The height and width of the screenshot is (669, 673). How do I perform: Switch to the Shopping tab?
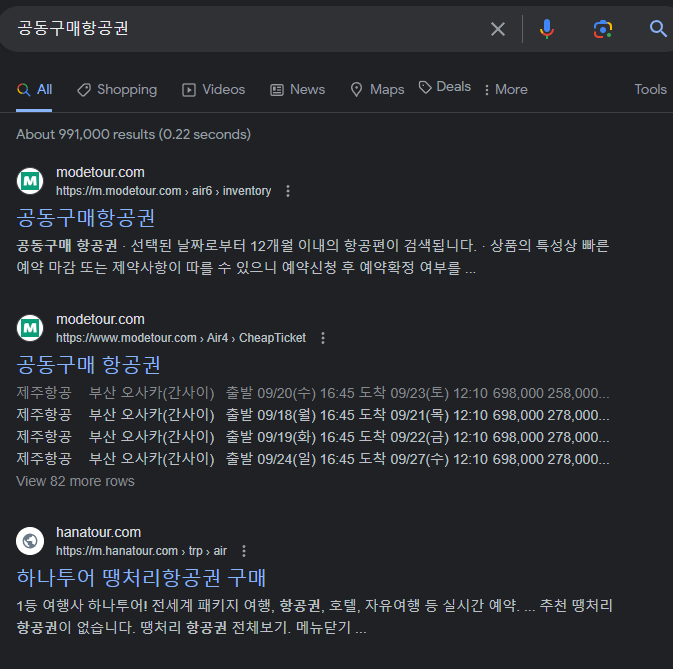tap(117, 90)
